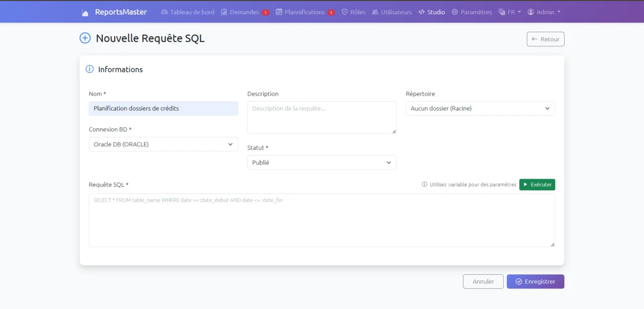Screen dimensions: 644x309
Task: Click the Description label above the textarea
Action: [x=263, y=94]
